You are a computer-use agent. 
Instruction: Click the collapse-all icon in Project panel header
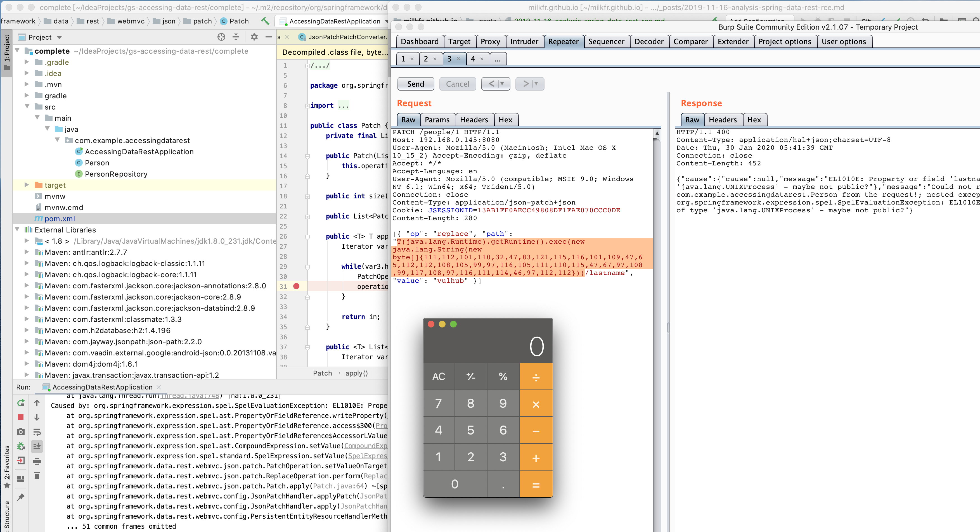click(x=236, y=37)
